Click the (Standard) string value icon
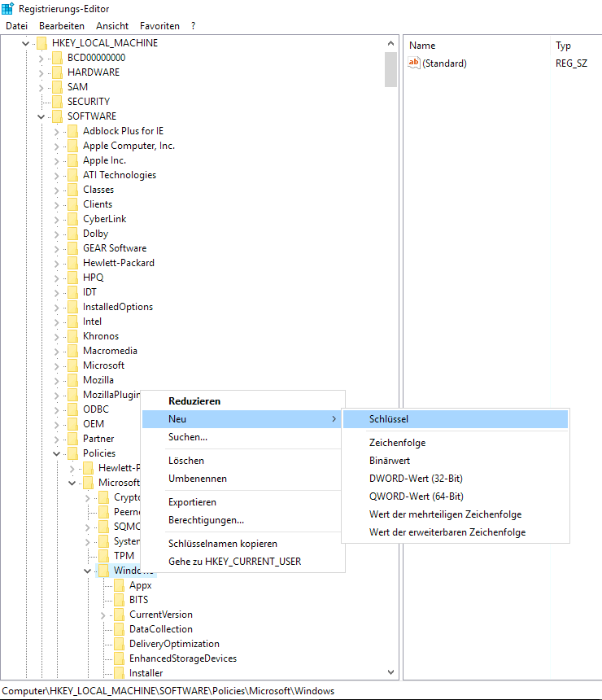The image size is (602, 700). click(x=414, y=63)
